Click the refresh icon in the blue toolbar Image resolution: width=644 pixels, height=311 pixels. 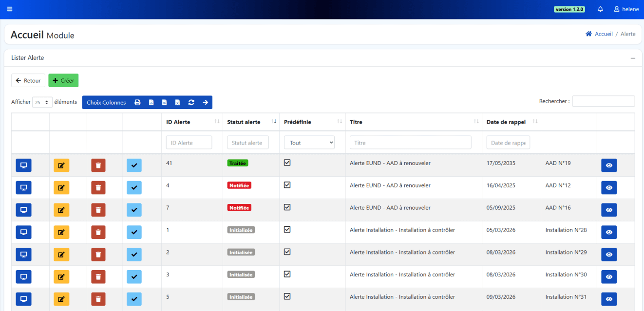[x=191, y=103]
